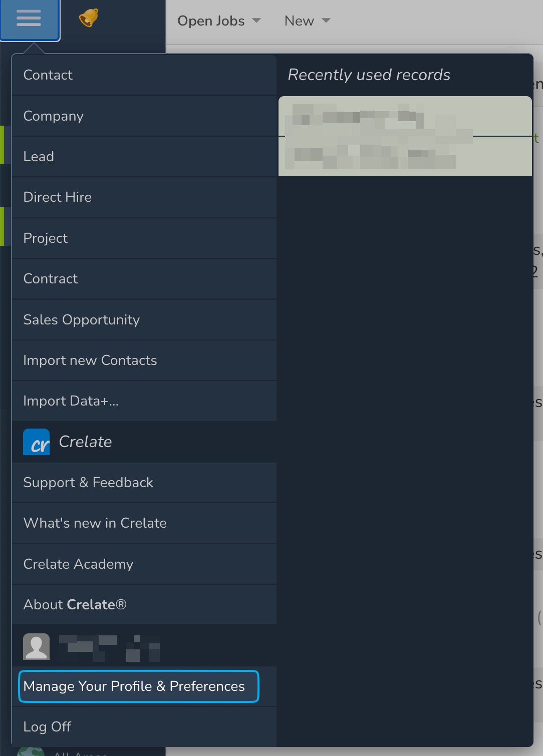Choose Company in the menu
The width and height of the screenshot is (543, 756).
coord(54,116)
